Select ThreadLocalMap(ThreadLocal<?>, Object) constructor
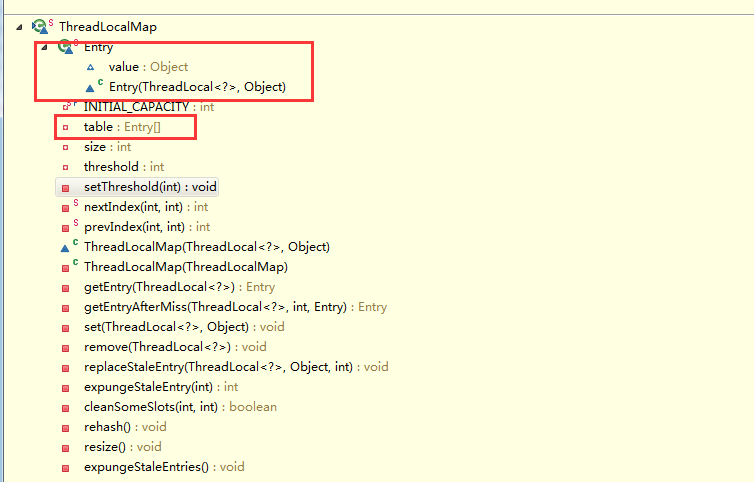The height and width of the screenshot is (482, 754). (x=207, y=247)
